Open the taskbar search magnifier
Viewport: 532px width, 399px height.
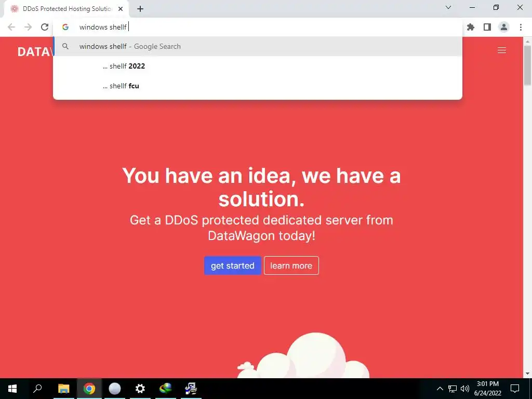[x=37, y=389]
